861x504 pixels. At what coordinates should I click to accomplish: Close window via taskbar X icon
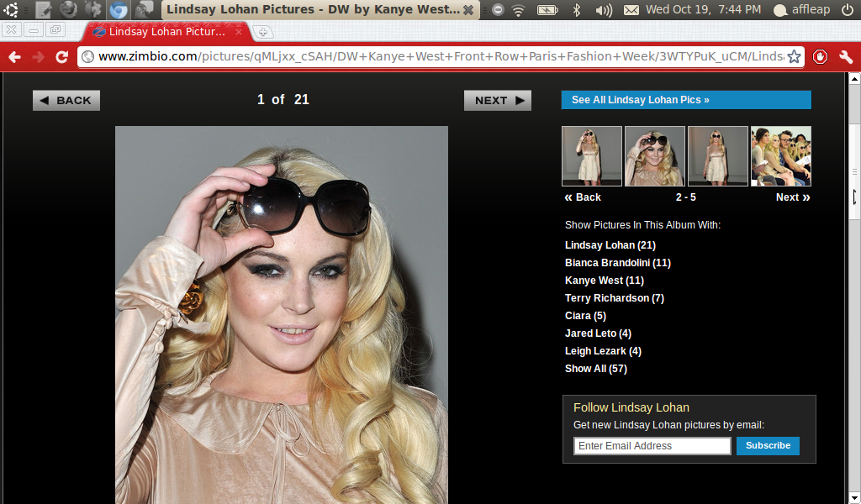coord(468,10)
